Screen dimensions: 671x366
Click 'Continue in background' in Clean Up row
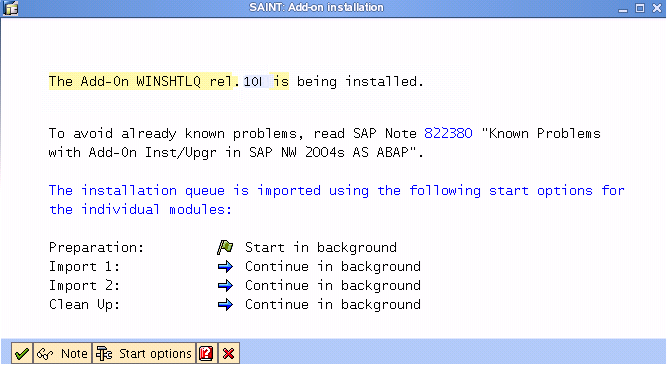click(333, 305)
